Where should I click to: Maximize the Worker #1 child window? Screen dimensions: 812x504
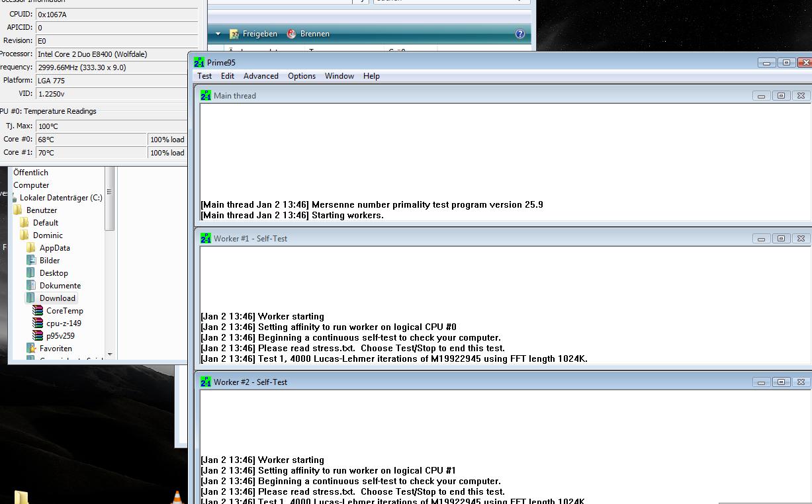click(x=781, y=239)
